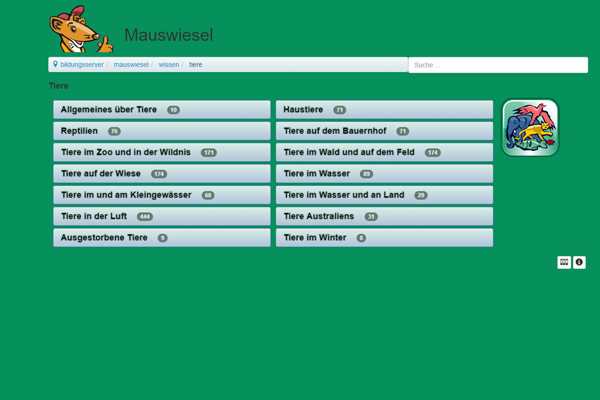
Task: Click the Suche search input field
Action: point(497,65)
